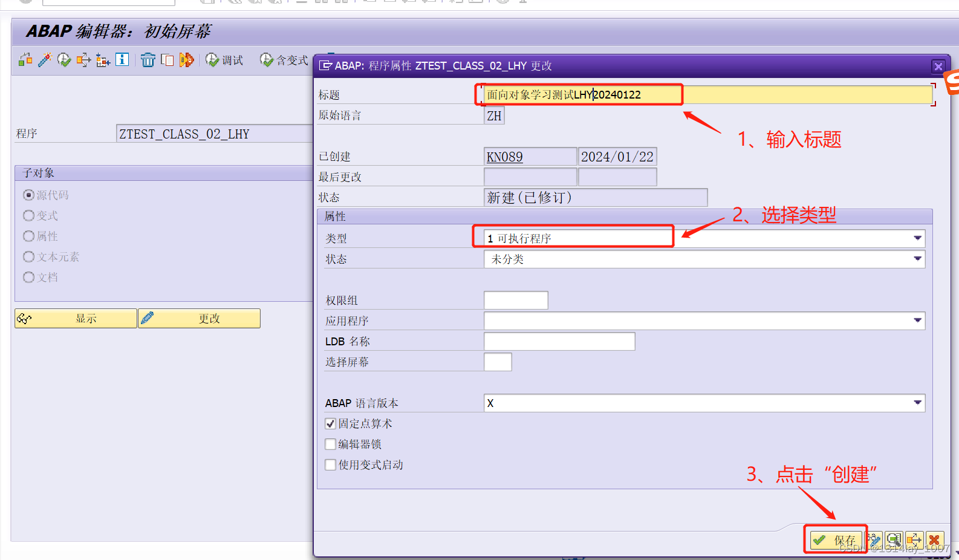Click the display-change glasses pencil icon in dialog
This screenshot has width=959, height=560.
click(x=874, y=539)
